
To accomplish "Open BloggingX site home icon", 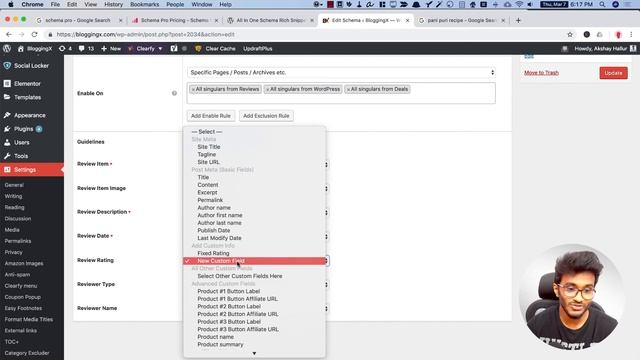I will [x=21, y=49].
